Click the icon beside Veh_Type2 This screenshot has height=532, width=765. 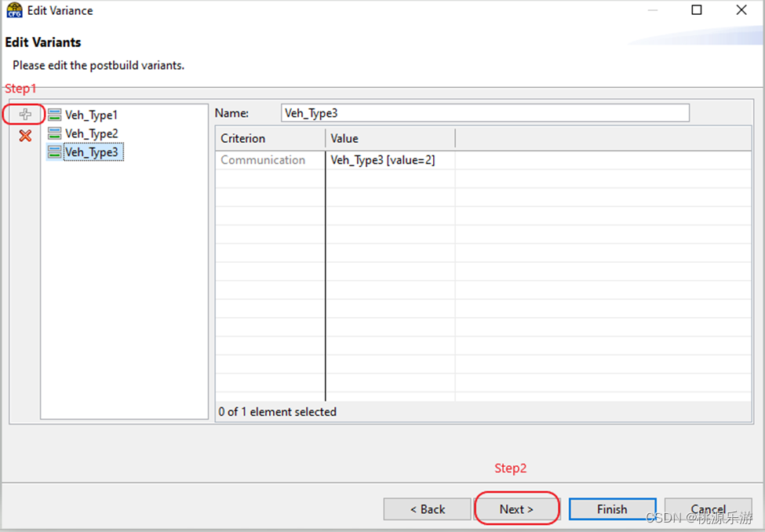55,133
